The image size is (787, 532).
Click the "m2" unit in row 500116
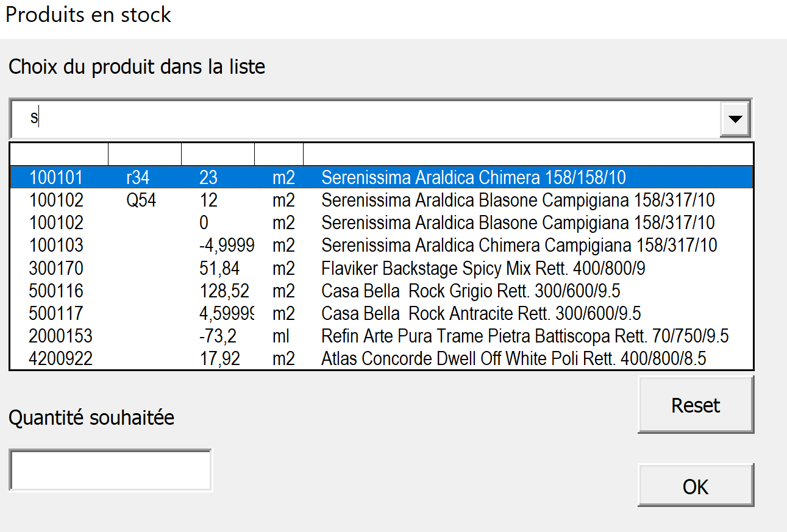(x=283, y=291)
